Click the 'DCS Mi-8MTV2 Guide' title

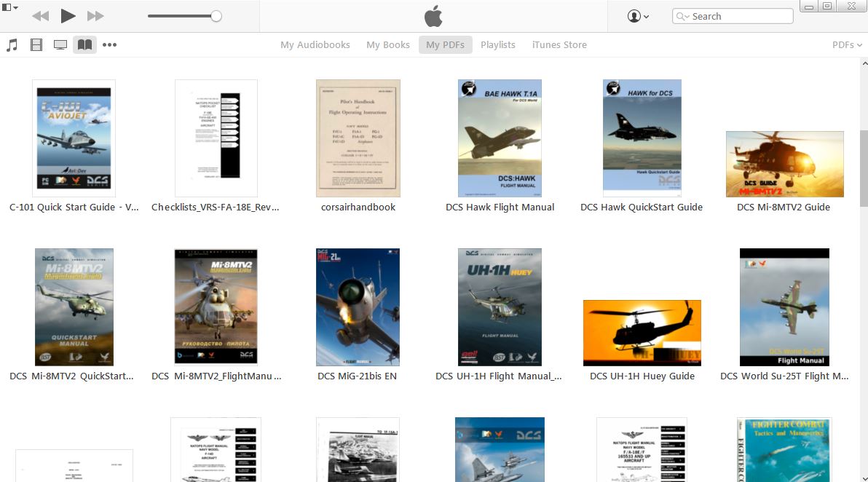point(784,207)
